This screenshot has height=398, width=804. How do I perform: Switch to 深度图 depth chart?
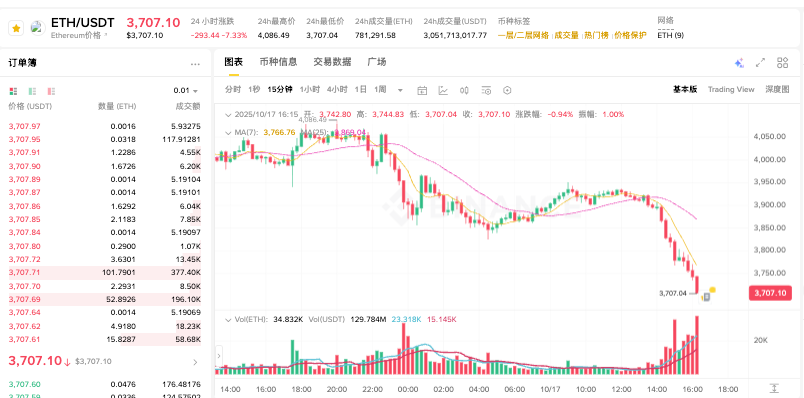point(777,89)
